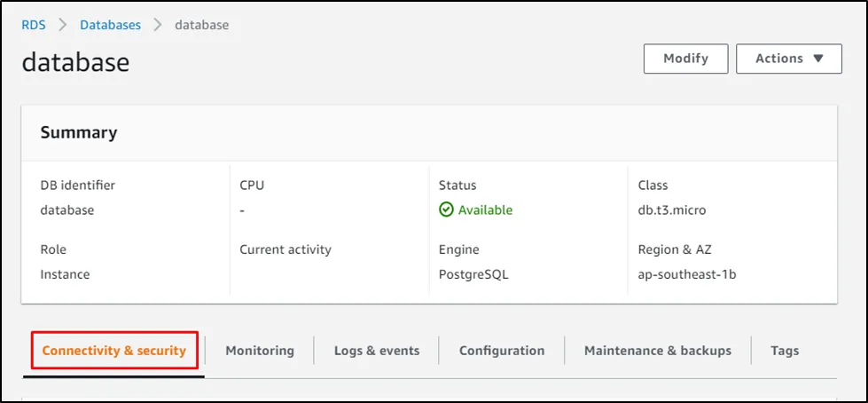
Task: Select the Connectivity & security tab
Action: [x=113, y=351]
